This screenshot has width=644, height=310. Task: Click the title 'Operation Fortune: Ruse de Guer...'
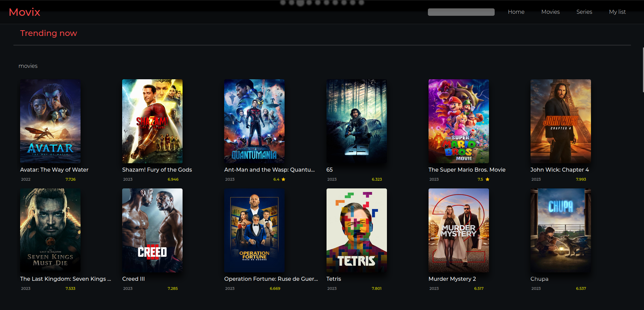pyautogui.click(x=271, y=279)
